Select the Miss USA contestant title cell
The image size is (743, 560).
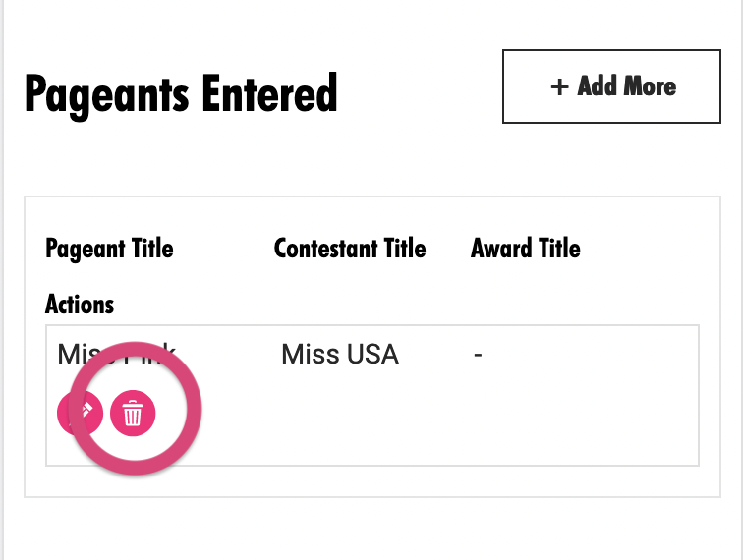tap(340, 355)
